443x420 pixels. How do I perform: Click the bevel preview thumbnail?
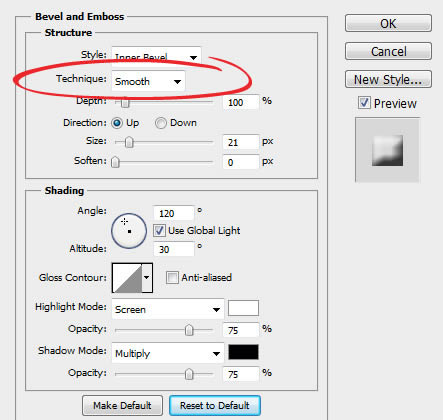pos(387,150)
